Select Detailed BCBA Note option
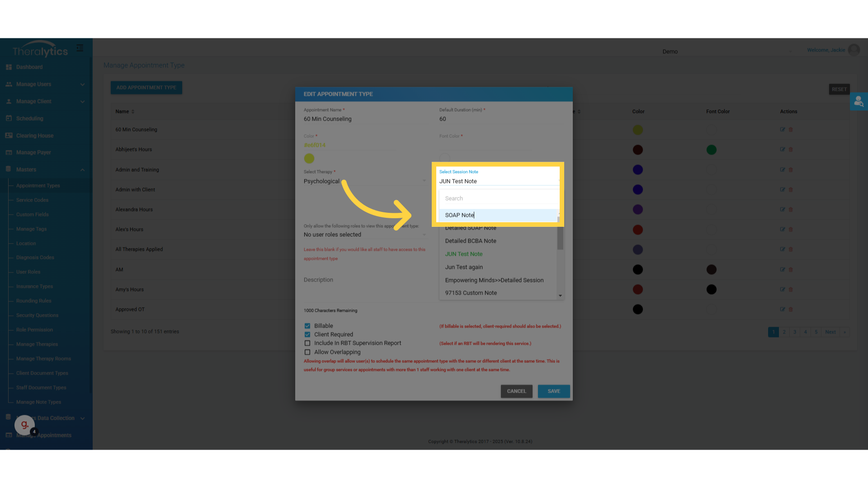The image size is (868, 488). click(471, 241)
